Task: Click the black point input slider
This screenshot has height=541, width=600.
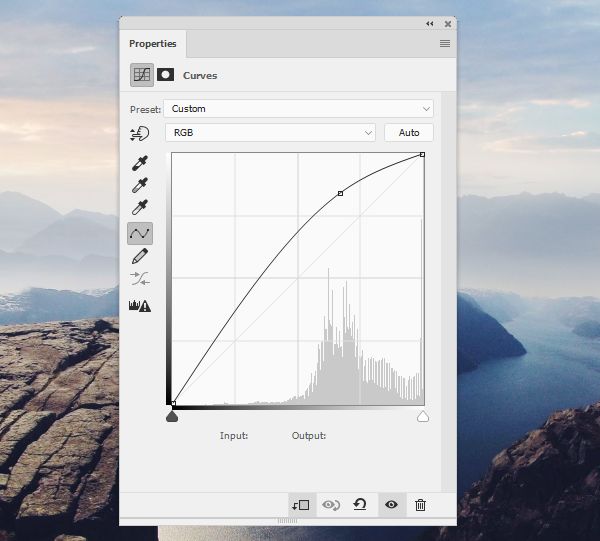Action: (x=172, y=416)
